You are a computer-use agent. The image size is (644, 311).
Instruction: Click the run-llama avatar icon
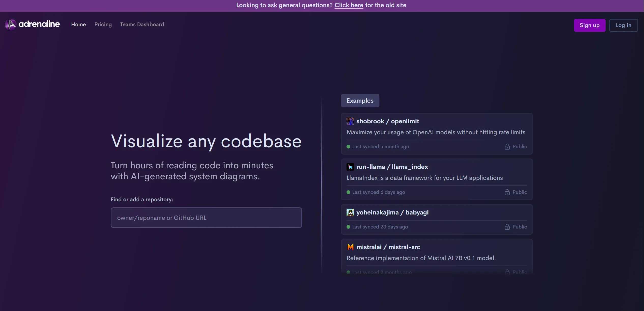point(350,167)
